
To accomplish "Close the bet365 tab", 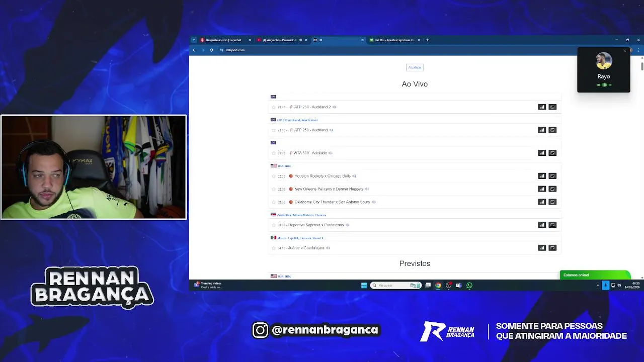I will pos(419,40).
